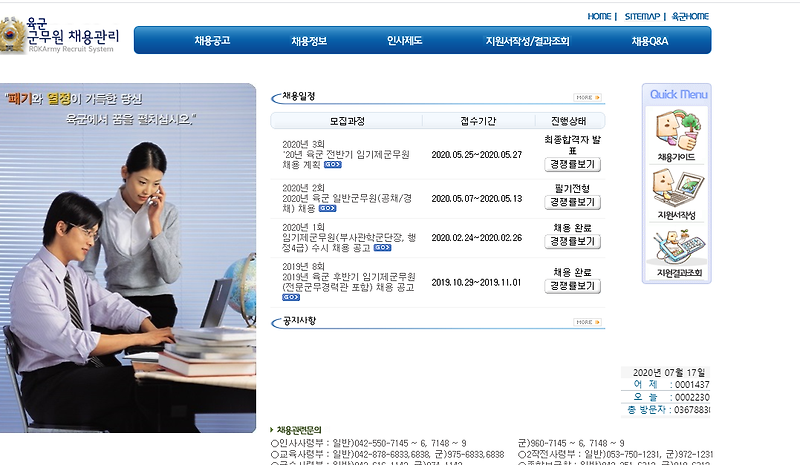Open the 채용정보 menu

(309, 41)
